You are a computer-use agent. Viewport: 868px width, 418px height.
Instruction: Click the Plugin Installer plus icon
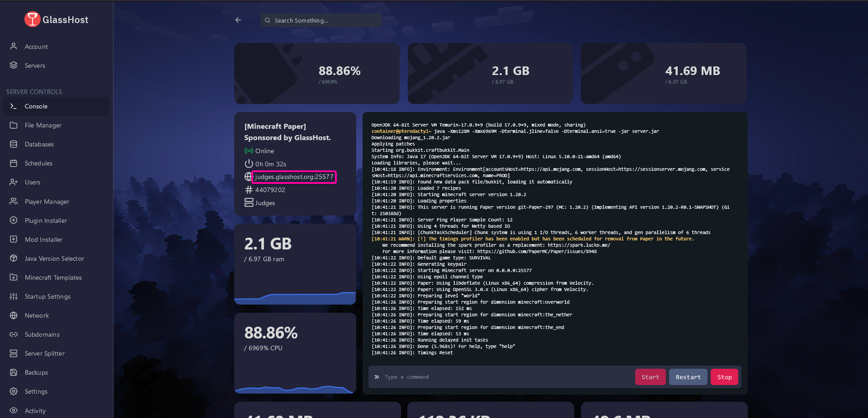coord(14,221)
